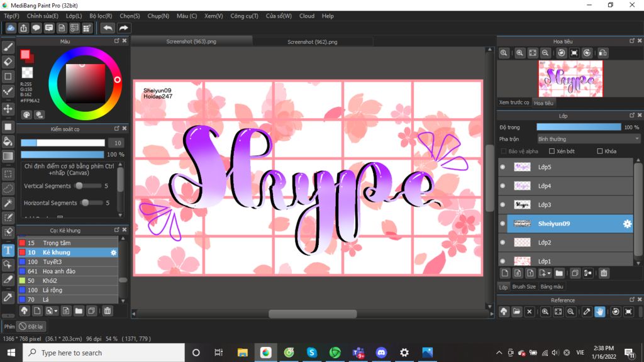Toggle visibility of Lớp3 layer
Viewport: 644px width, 362px height.
coord(502,205)
